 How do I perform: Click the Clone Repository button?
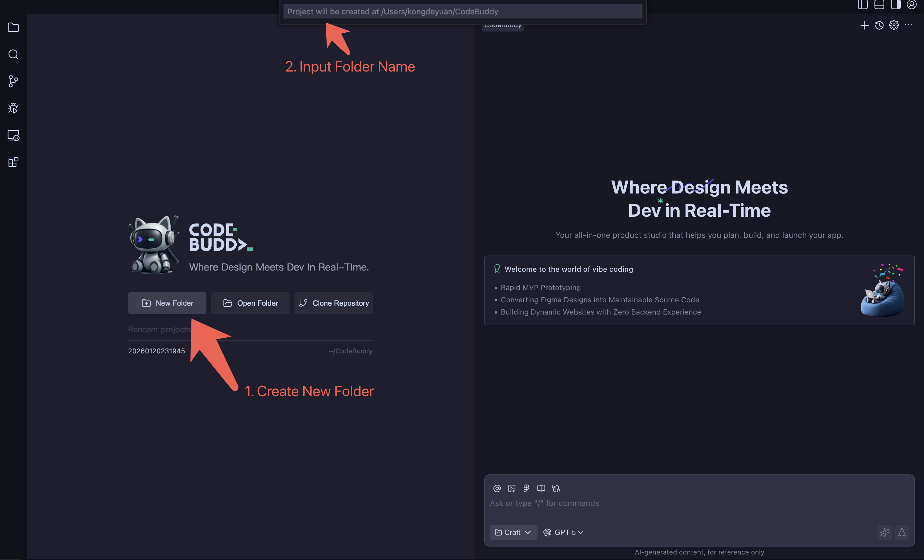coord(333,303)
